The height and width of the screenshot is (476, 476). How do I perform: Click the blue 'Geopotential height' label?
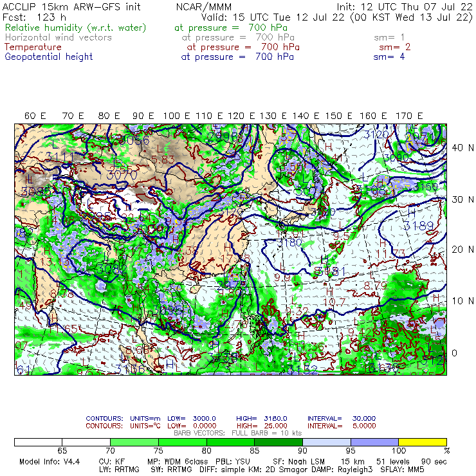(x=49, y=57)
